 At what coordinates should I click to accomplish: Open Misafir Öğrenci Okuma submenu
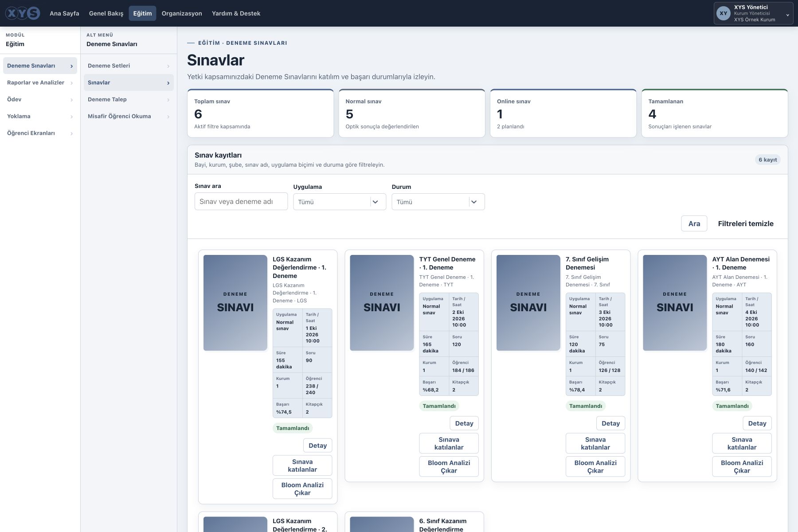pyautogui.click(x=129, y=116)
